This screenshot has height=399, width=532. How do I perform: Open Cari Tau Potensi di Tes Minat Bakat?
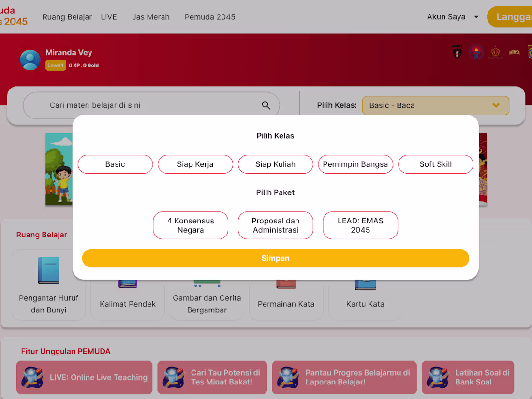tap(212, 377)
